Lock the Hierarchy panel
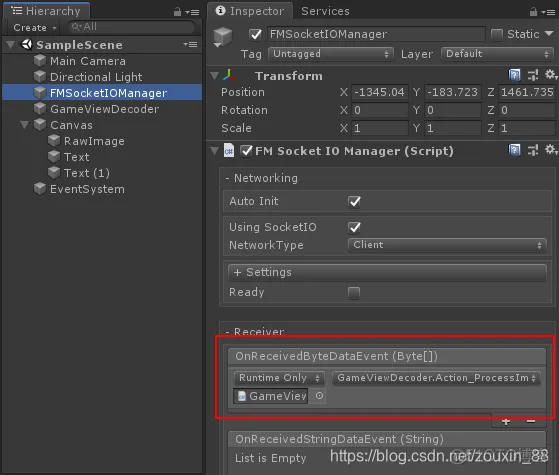Screen dimensions: 559x475 click(x=177, y=12)
